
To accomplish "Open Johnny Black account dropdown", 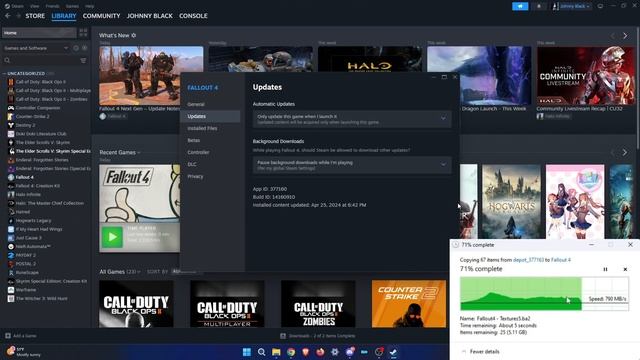I will coord(571,6).
